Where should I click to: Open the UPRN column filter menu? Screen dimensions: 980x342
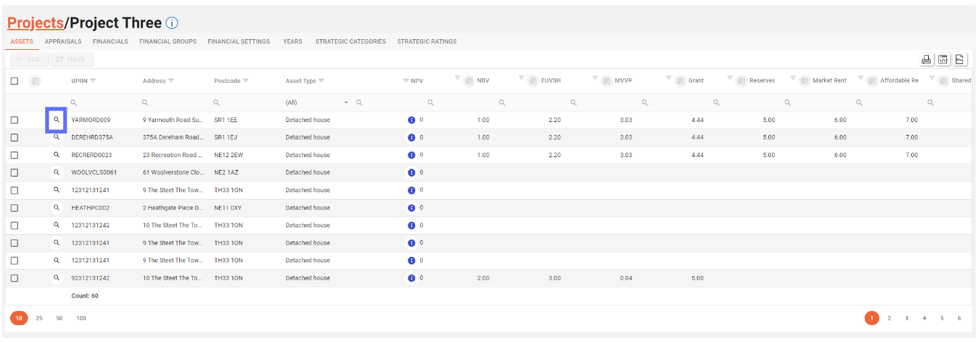click(x=93, y=81)
